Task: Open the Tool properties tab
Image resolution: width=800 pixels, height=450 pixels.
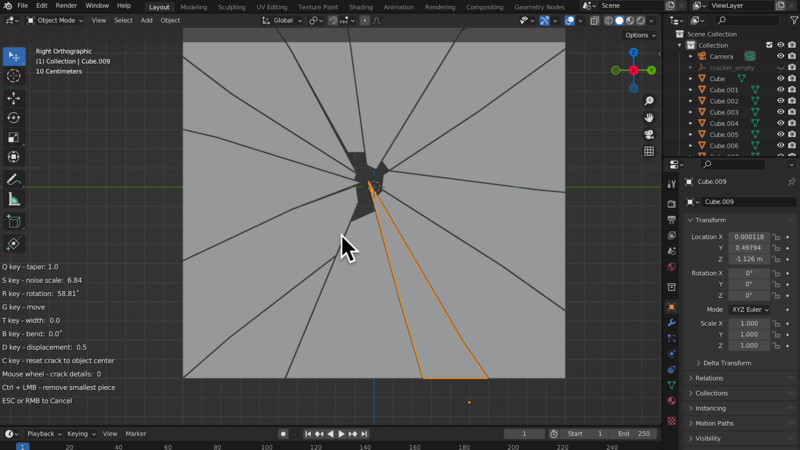Action: 671,184
